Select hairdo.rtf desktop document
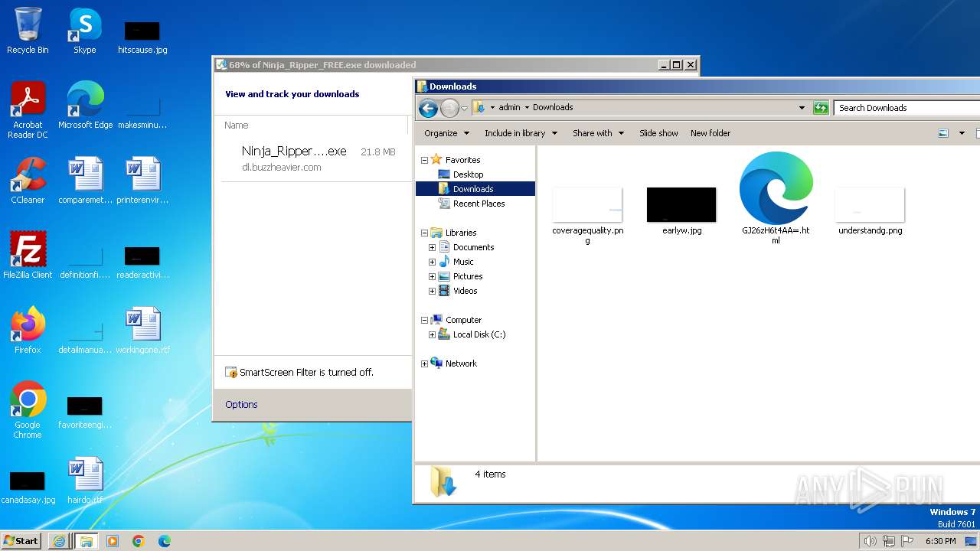 85,481
